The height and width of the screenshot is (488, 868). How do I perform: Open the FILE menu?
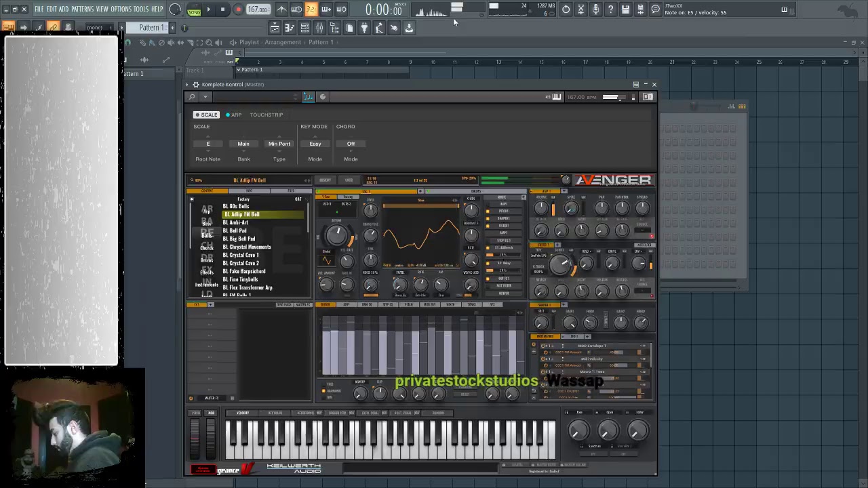39,9
